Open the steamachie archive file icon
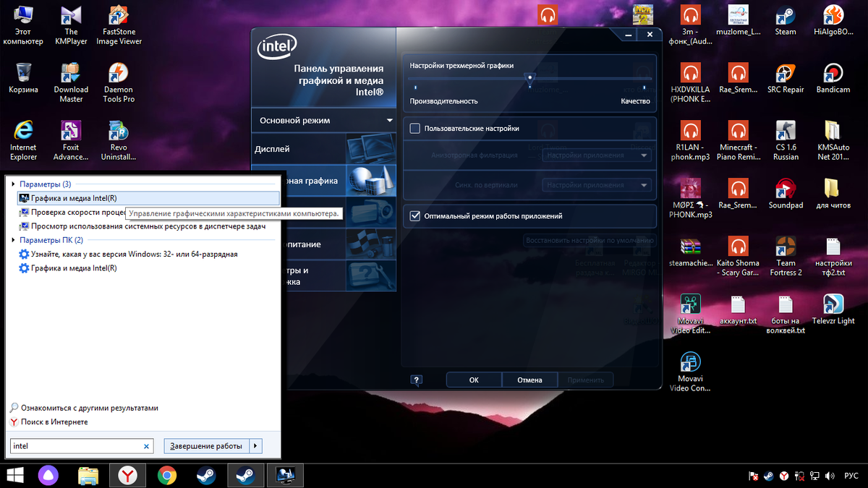The height and width of the screenshot is (488, 868). 691,252
